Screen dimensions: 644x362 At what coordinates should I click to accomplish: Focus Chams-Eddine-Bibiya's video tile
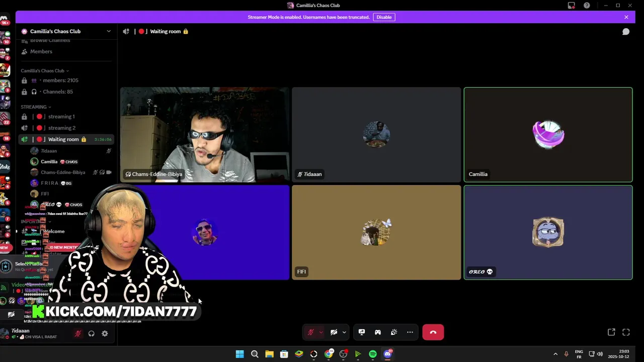[x=205, y=135]
